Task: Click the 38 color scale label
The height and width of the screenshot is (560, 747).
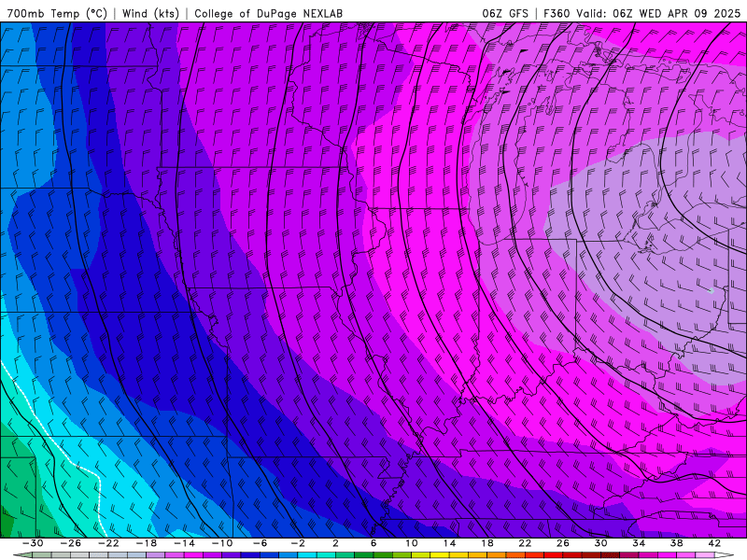Action: coord(676,543)
